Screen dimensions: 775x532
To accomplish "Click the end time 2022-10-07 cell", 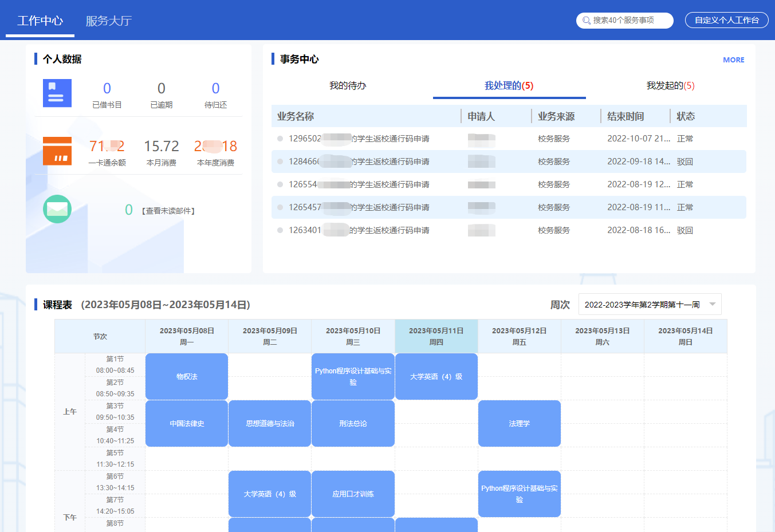I will click(639, 139).
